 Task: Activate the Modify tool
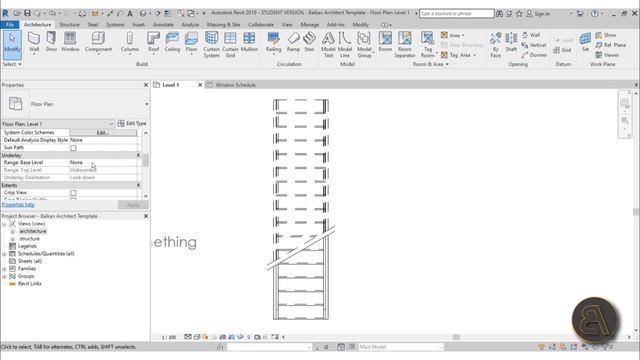tap(12, 44)
